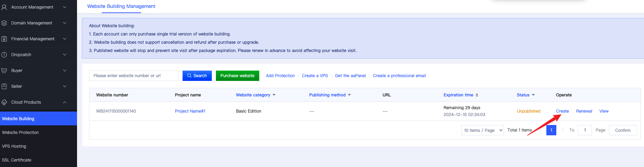Collapse the Cloud Products menu chevron
644x167 pixels.
coord(65,102)
